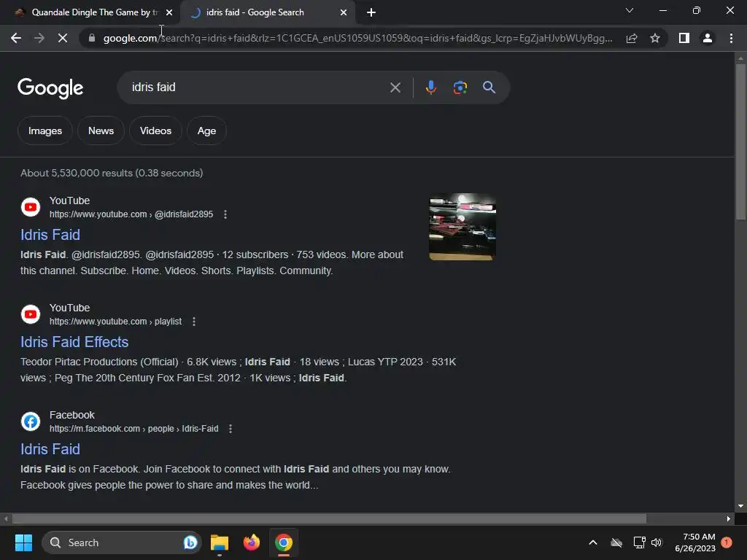Switch to Quandale Dingle The Game tab
The image size is (747, 560).
point(90,12)
